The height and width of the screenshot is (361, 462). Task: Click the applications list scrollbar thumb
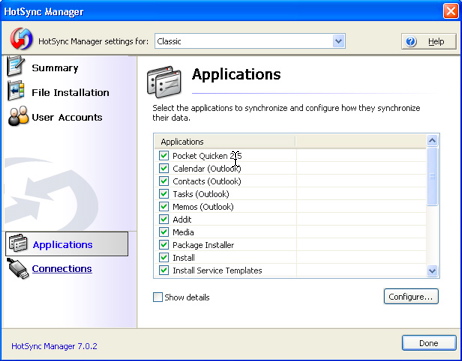(x=432, y=176)
